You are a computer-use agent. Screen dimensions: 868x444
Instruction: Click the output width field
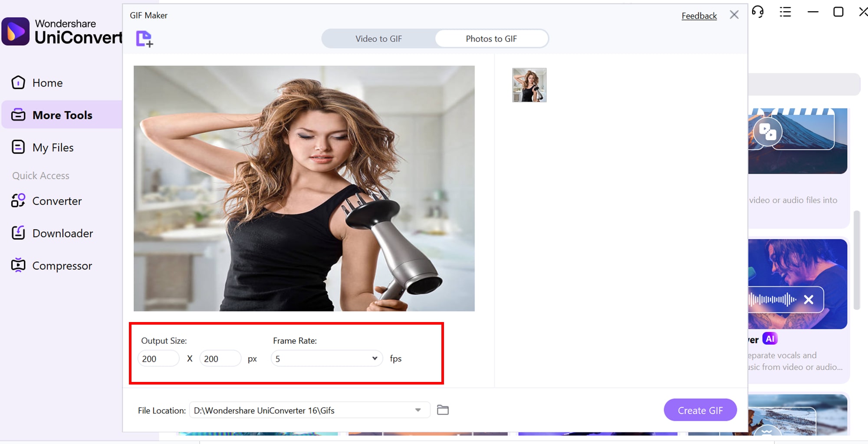coord(158,358)
